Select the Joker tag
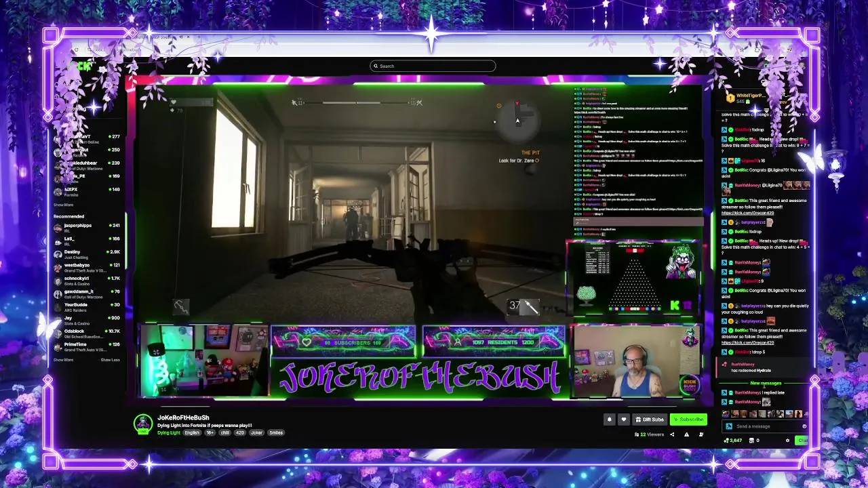Image resolution: width=868 pixels, height=488 pixels. [x=257, y=432]
